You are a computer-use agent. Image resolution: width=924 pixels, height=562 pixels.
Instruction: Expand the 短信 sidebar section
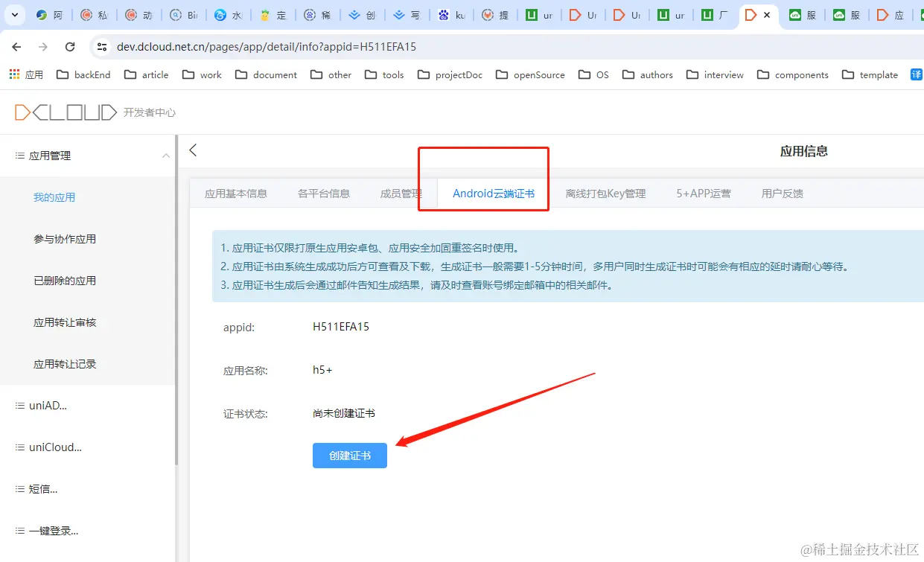(x=87, y=489)
